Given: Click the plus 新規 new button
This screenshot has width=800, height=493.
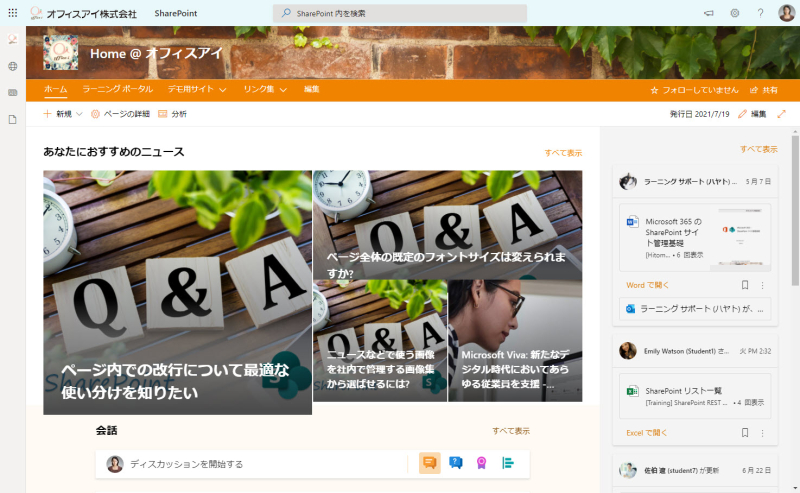Looking at the screenshot, I should pos(58,114).
